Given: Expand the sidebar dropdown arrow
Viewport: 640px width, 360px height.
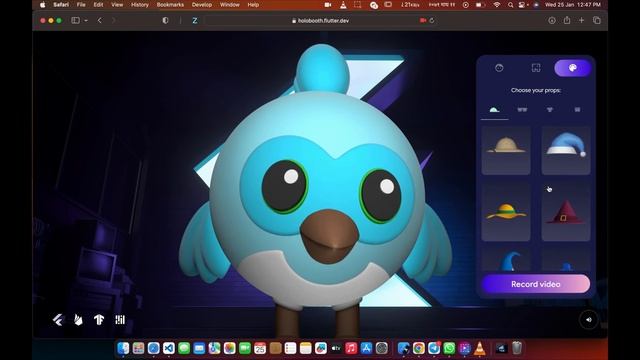Looking at the screenshot, I should 86,20.
